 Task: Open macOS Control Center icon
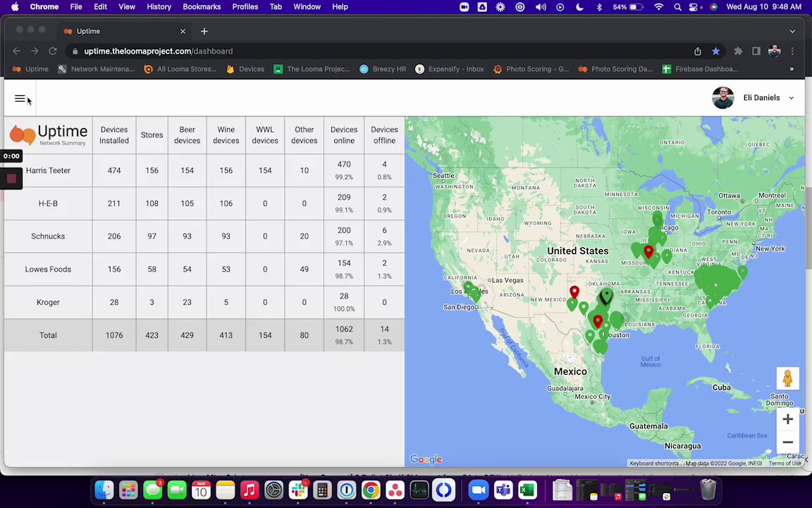coord(694,7)
